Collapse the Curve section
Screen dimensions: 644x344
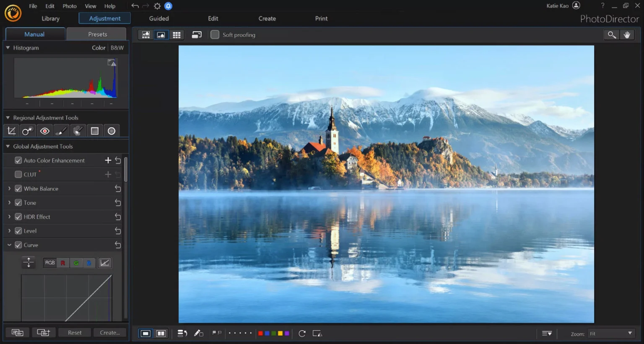[x=9, y=245]
